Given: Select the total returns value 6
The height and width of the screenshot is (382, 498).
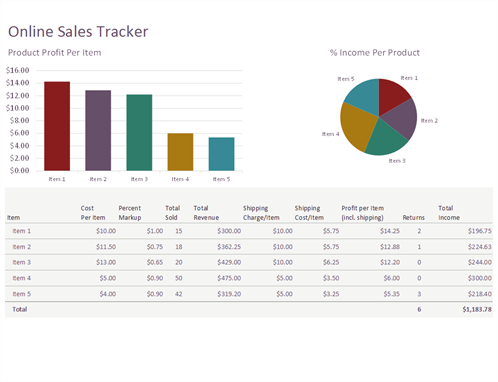Looking at the screenshot, I should click(x=419, y=309).
